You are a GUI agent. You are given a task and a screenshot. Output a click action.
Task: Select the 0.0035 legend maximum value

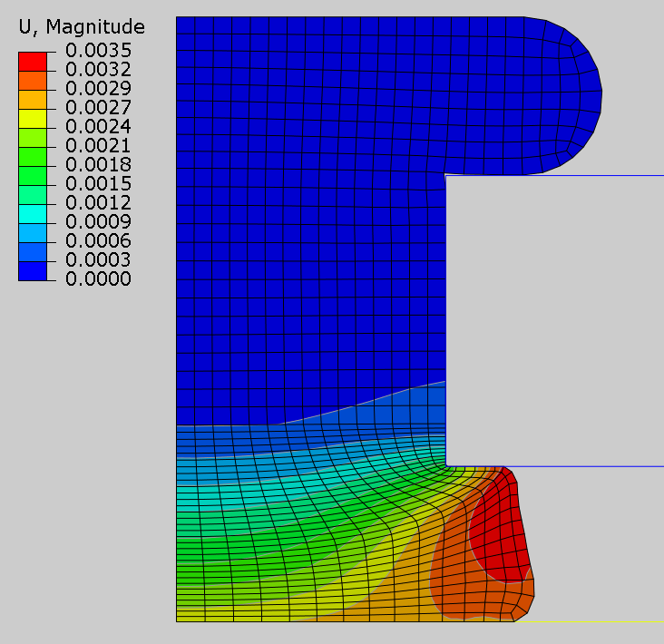[98, 51]
